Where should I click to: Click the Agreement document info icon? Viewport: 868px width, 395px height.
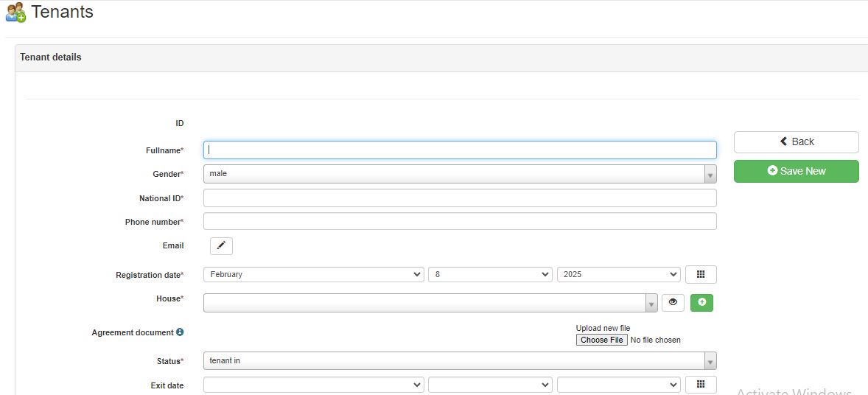(x=180, y=332)
